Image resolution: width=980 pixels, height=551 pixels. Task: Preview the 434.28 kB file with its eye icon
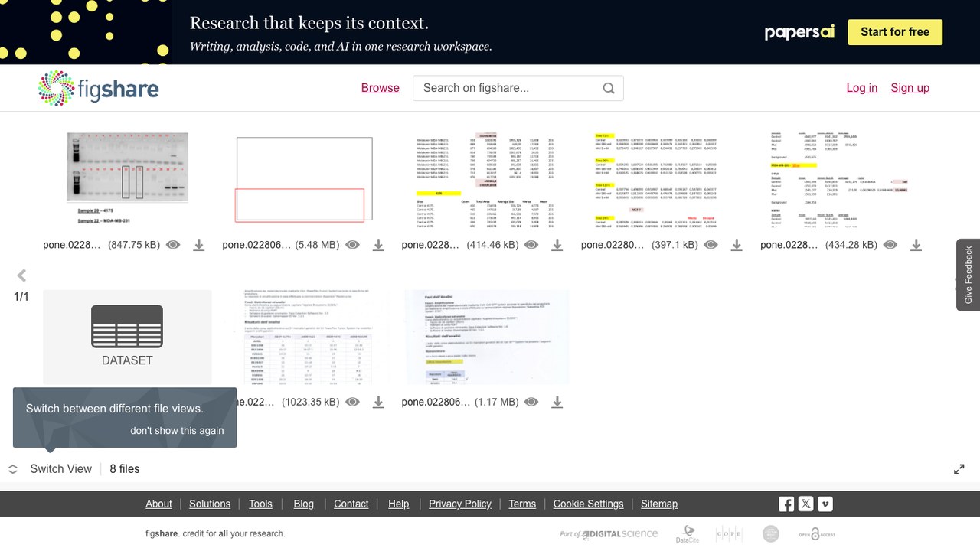(890, 245)
